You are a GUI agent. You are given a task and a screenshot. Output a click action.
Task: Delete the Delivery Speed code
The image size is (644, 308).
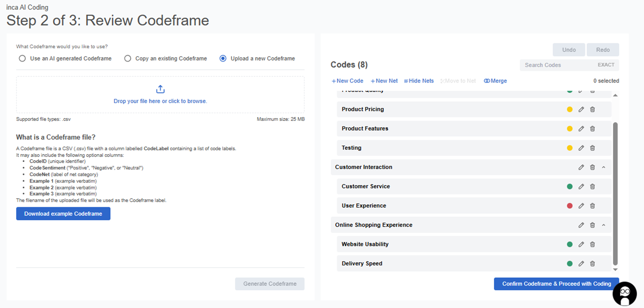coord(592,264)
